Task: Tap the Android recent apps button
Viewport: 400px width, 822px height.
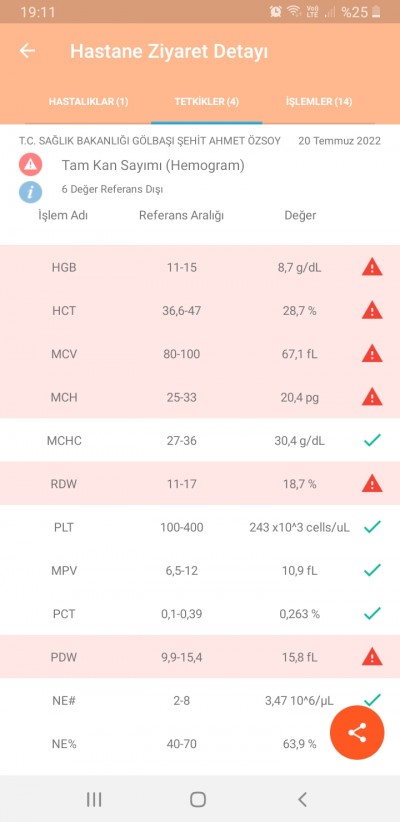Action: pos(94,799)
